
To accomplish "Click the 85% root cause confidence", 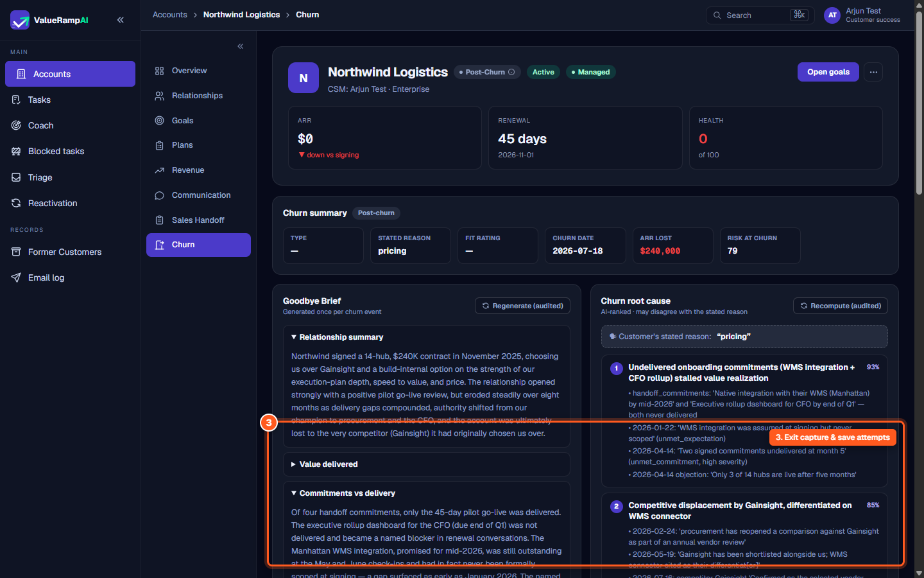I will (x=873, y=505).
